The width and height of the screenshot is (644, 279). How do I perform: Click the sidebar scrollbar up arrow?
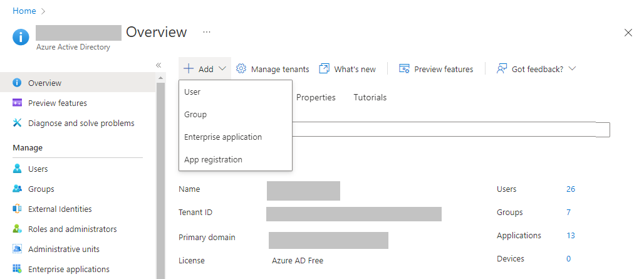(160, 78)
